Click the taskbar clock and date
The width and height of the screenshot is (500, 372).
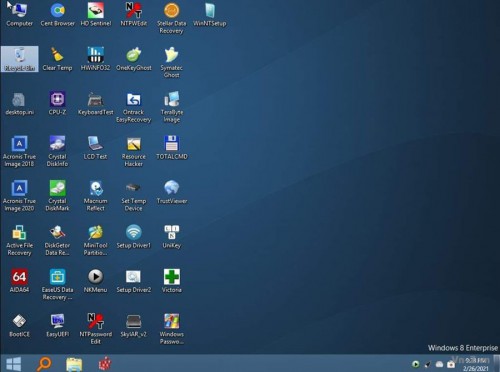click(x=476, y=364)
